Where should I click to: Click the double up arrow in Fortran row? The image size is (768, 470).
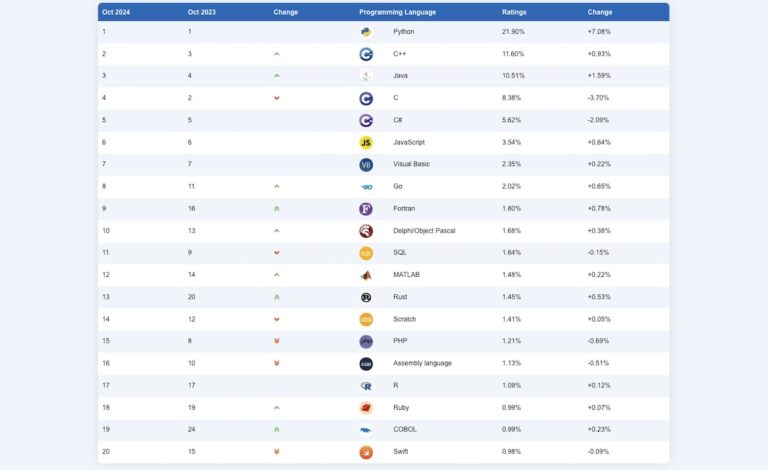277,209
